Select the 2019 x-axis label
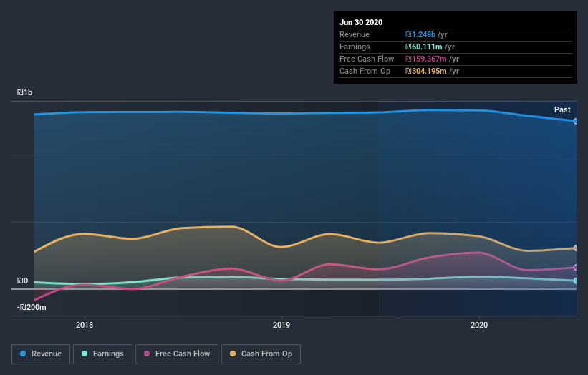 tap(281, 325)
